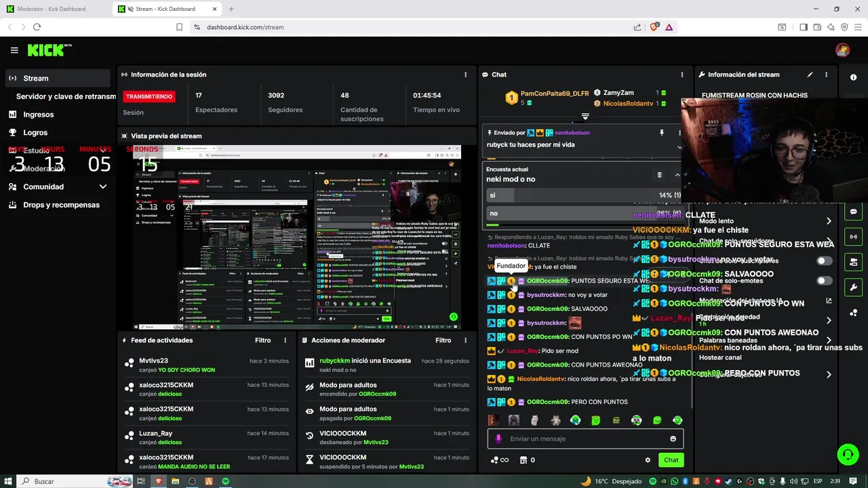The image size is (868, 488).
Task: Click the Enviar un mensaje input field
Action: click(x=585, y=439)
